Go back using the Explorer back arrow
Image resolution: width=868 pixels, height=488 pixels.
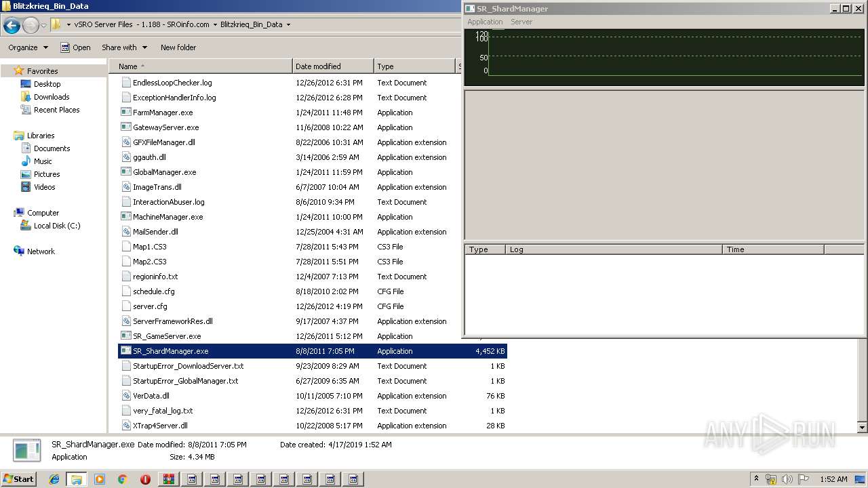pyautogui.click(x=12, y=26)
